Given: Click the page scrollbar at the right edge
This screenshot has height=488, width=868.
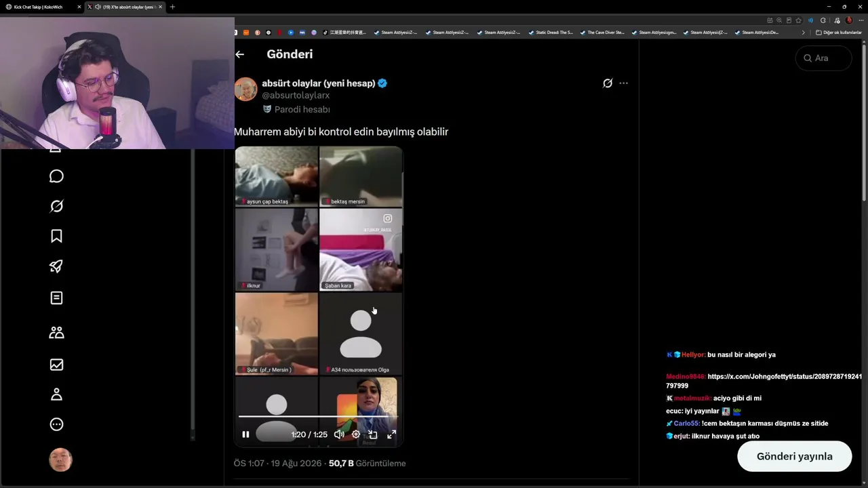Looking at the screenshot, I should pyautogui.click(x=865, y=122).
